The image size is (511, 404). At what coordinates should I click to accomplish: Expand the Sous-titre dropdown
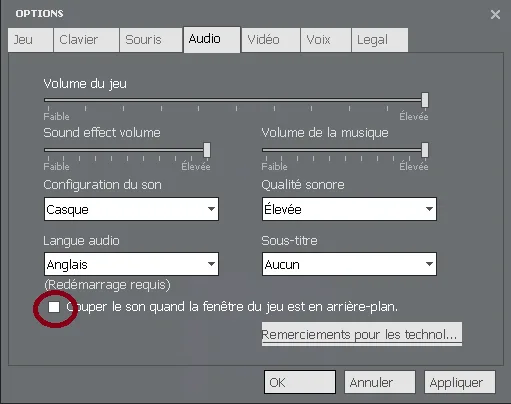(349, 264)
